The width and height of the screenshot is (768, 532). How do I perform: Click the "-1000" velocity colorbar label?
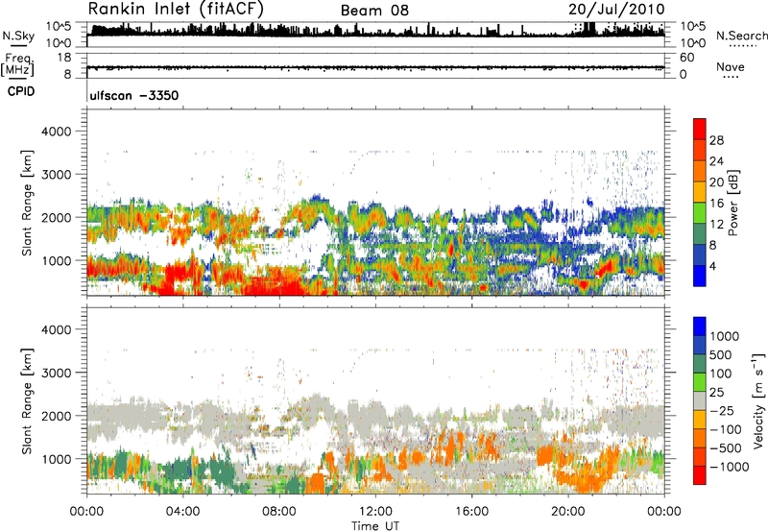coord(729,467)
